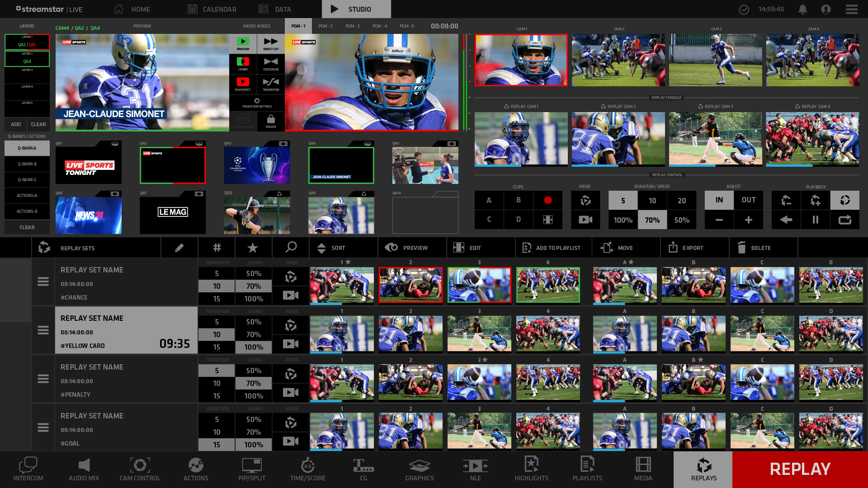Select the CAM 3 source thumbnail
Screen dimensions: 868x488
[x=715, y=60]
